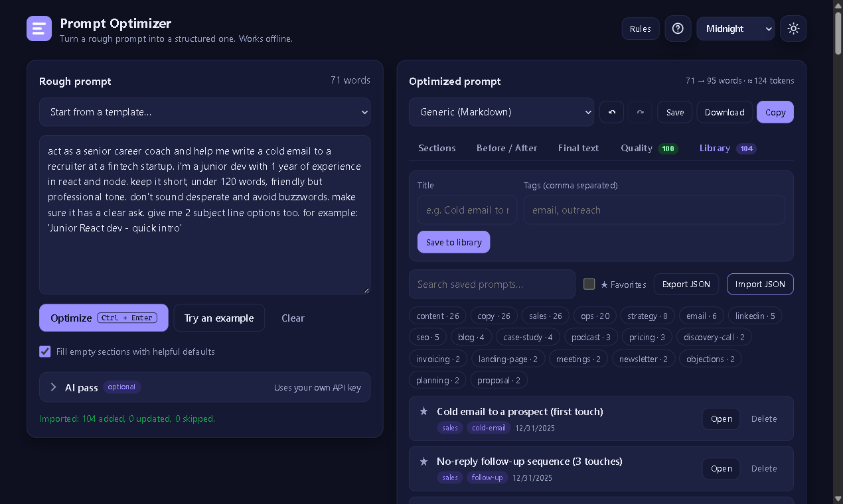Viewport: 843px width, 504px height.
Task: Click Try an example button
Action: pyautogui.click(x=219, y=318)
